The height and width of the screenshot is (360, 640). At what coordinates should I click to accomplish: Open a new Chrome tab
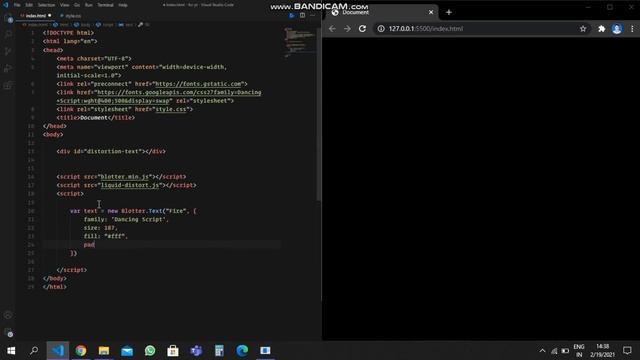point(449,12)
